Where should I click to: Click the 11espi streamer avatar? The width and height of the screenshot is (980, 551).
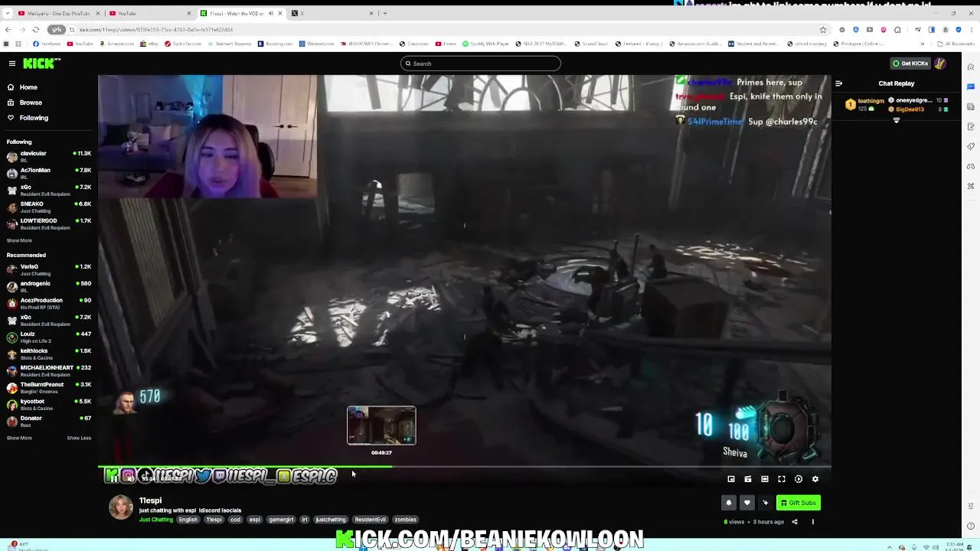coord(120,507)
